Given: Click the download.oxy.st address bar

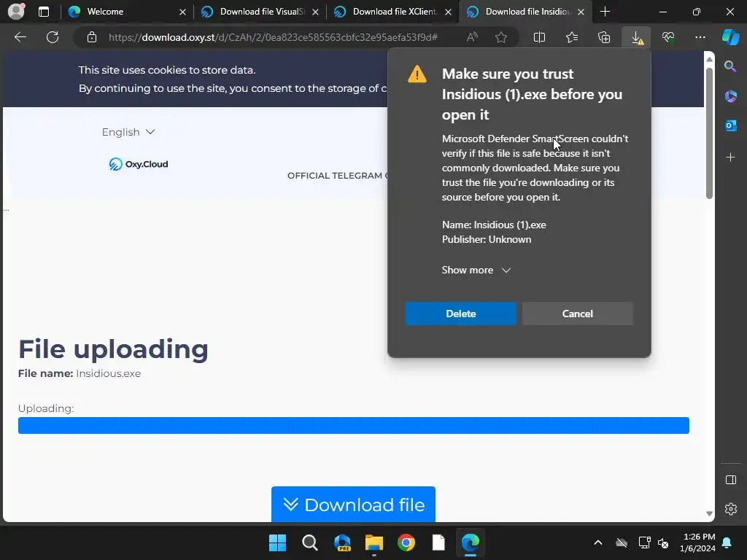Looking at the screenshot, I should (x=273, y=37).
